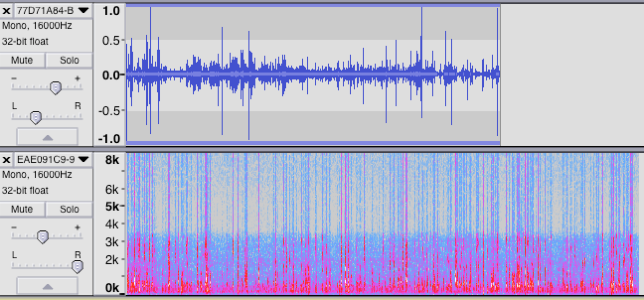Mute the EAE091C9-9 spectrogram track
Image resolution: width=644 pixels, height=300 pixels.
click(22, 210)
